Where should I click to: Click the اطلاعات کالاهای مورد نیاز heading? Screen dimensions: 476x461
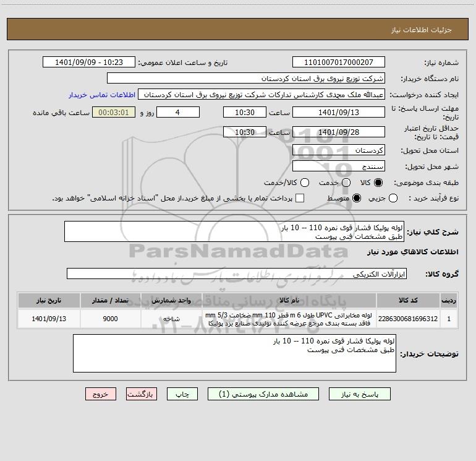[x=412, y=252]
